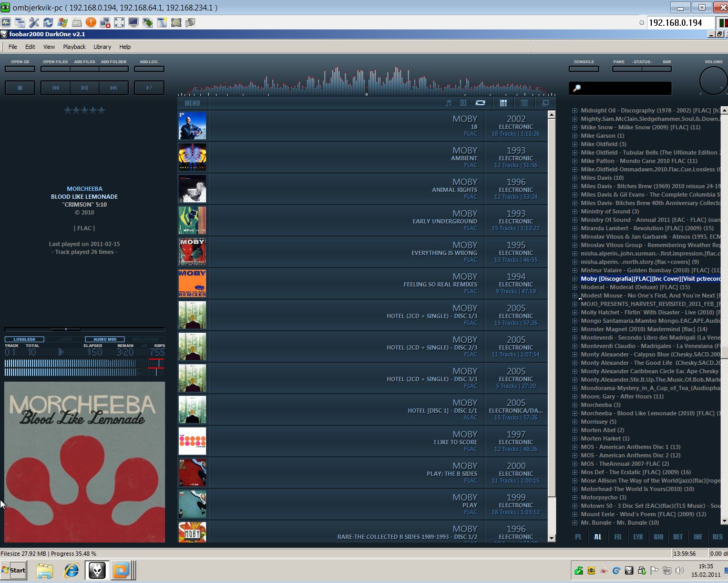Click the overlapping windows icon above album list

(x=545, y=103)
